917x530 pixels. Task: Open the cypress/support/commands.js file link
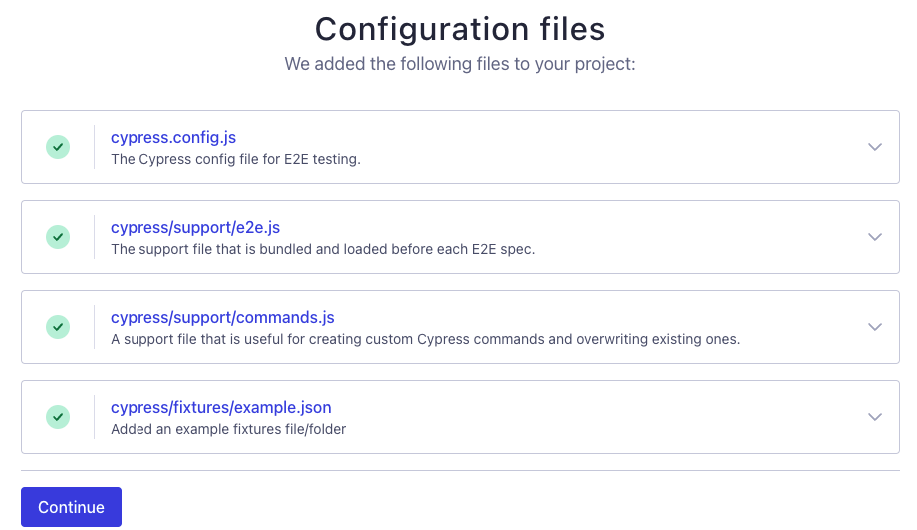(x=223, y=318)
